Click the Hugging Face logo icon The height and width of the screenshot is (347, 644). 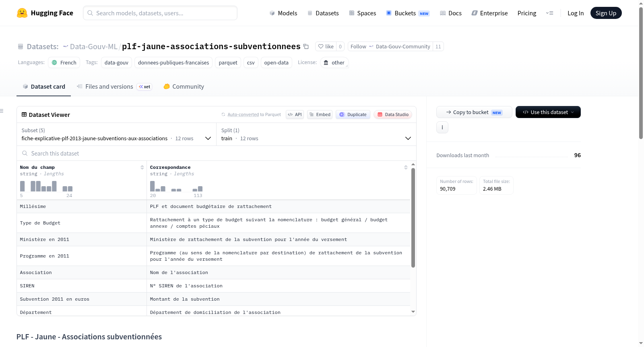22,13
